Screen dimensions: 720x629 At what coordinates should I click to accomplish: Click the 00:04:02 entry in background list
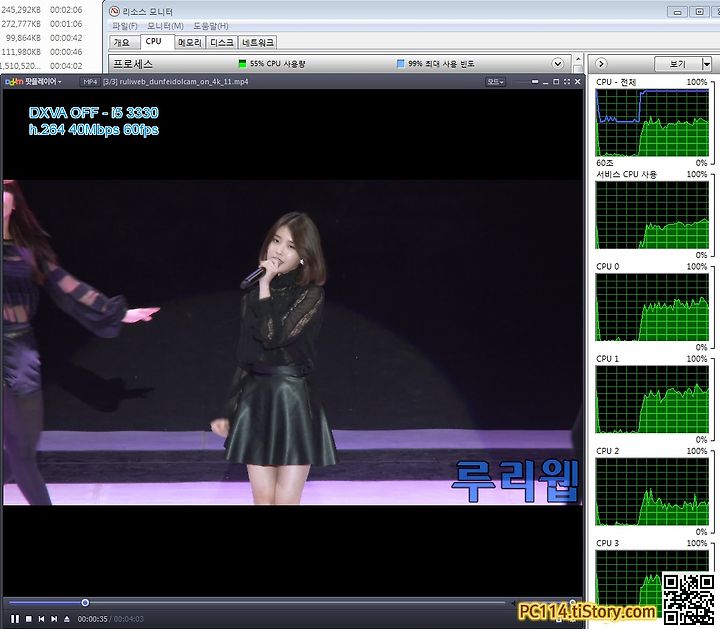point(66,66)
